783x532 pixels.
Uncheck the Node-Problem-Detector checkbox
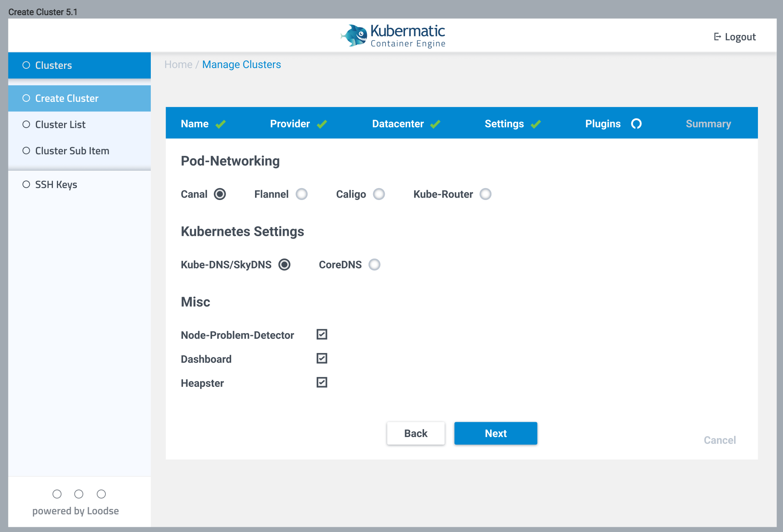point(322,334)
